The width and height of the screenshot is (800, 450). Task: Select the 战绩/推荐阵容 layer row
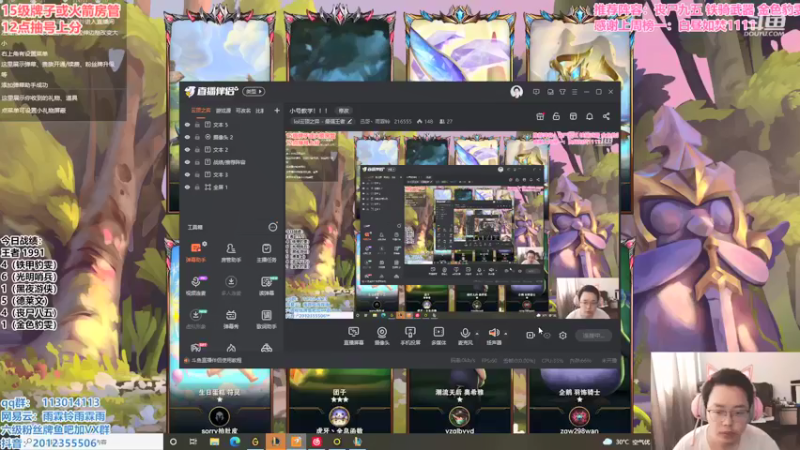232,162
